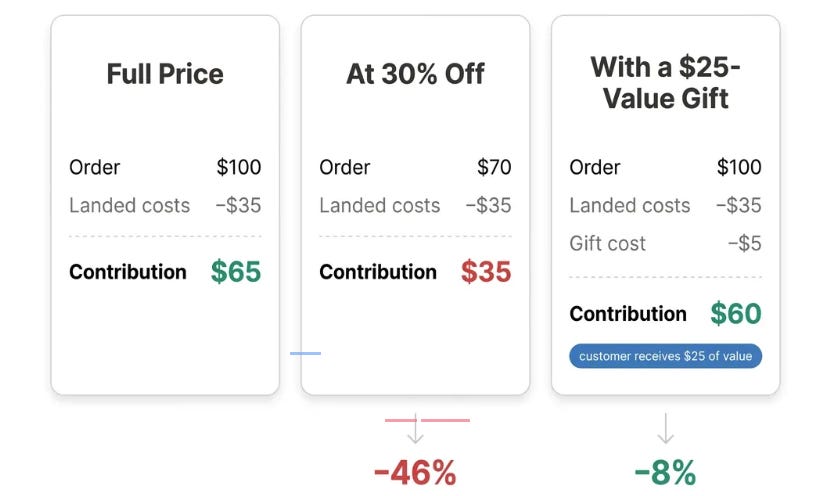Click the red underline below the middle card

(x=427, y=420)
